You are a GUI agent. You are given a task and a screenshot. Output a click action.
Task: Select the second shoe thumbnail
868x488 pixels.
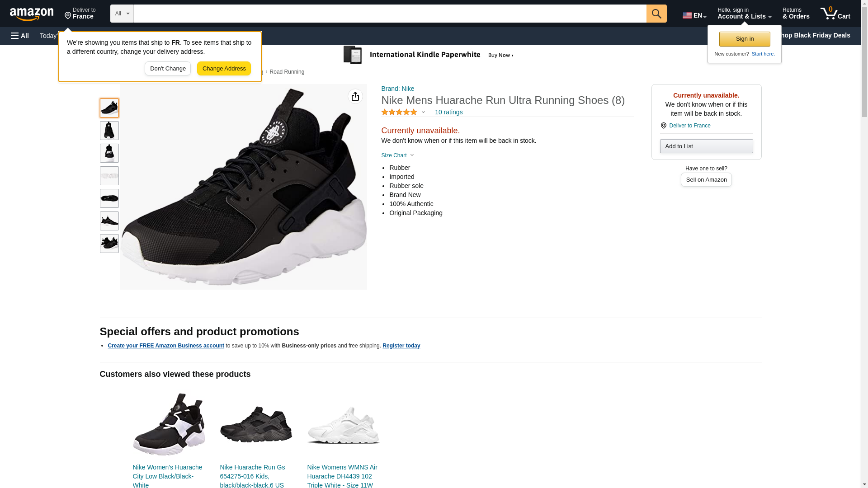[x=109, y=131]
